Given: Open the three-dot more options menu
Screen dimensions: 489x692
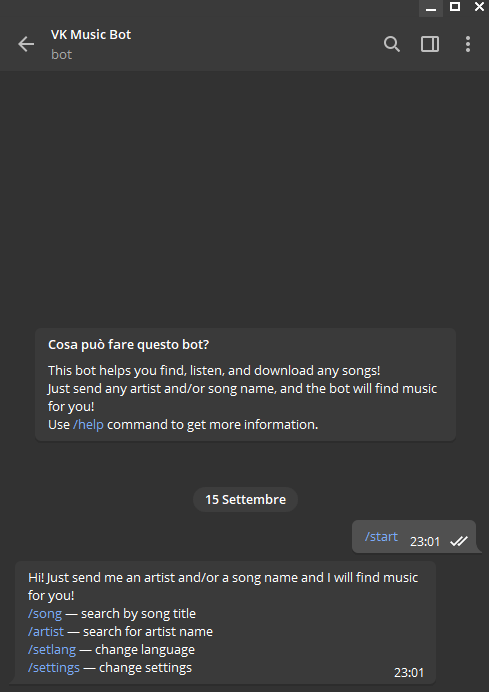Looking at the screenshot, I should tap(468, 44).
